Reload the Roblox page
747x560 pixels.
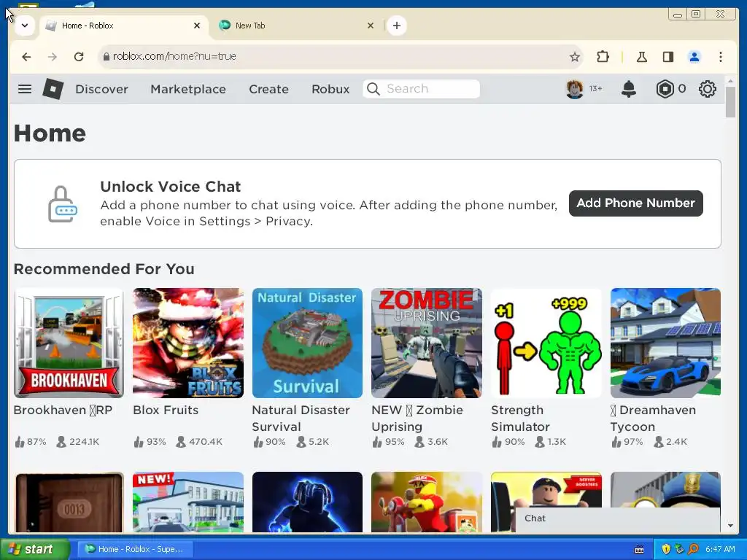[79, 57]
